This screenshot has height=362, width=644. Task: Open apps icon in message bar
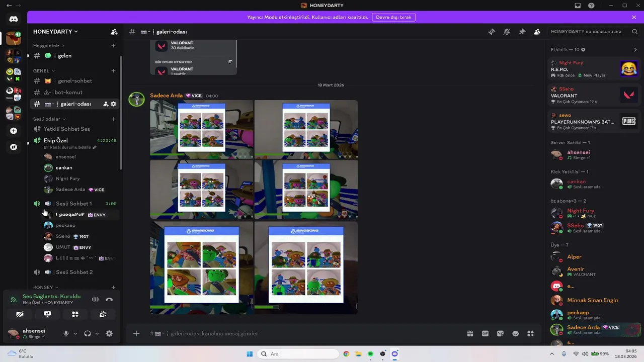click(530, 333)
